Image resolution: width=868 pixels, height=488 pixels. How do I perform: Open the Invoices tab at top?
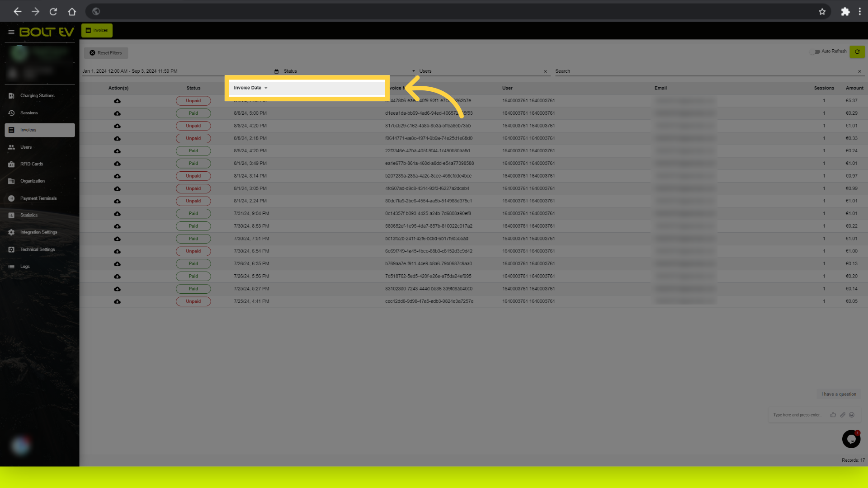[97, 30]
